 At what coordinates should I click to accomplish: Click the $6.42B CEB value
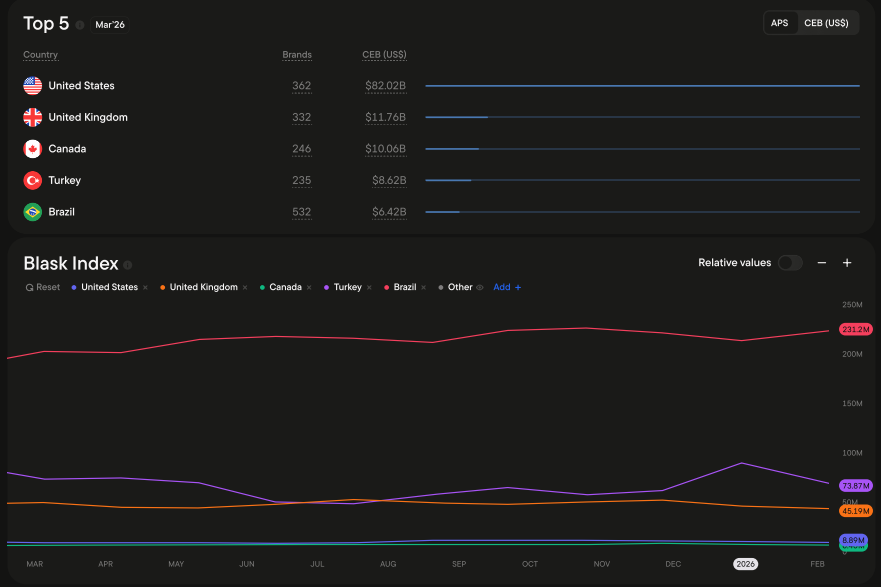(x=389, y=212)
